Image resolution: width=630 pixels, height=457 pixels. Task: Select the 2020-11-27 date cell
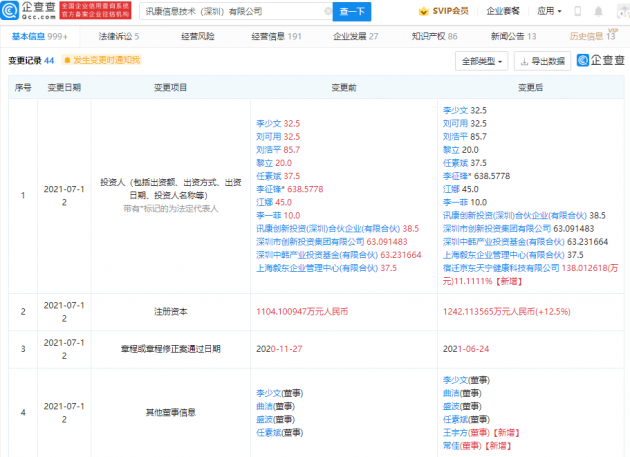point(279,349)
